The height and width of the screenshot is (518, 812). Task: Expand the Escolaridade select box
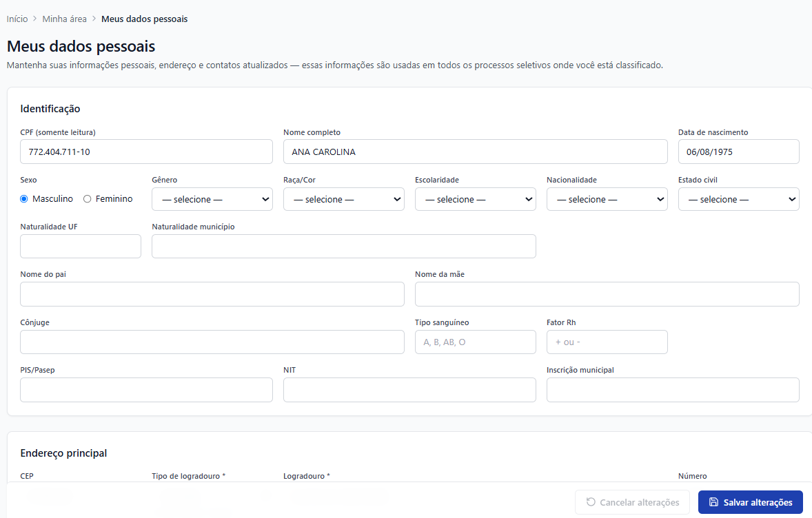(476, 199)
